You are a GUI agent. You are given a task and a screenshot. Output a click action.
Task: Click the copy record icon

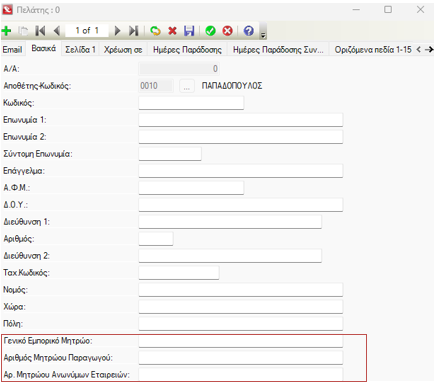click(x=23, y=31)
